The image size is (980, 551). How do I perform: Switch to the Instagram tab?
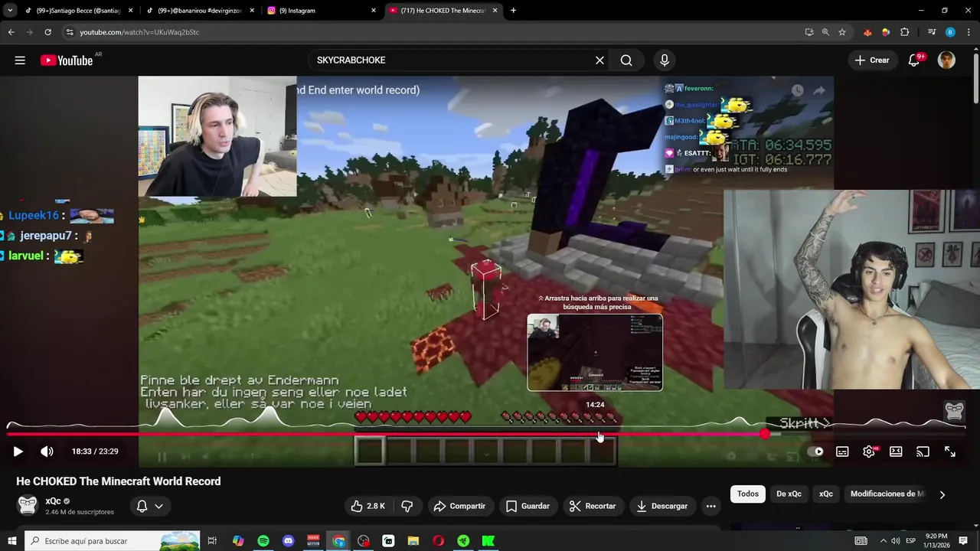coord(322,11)
